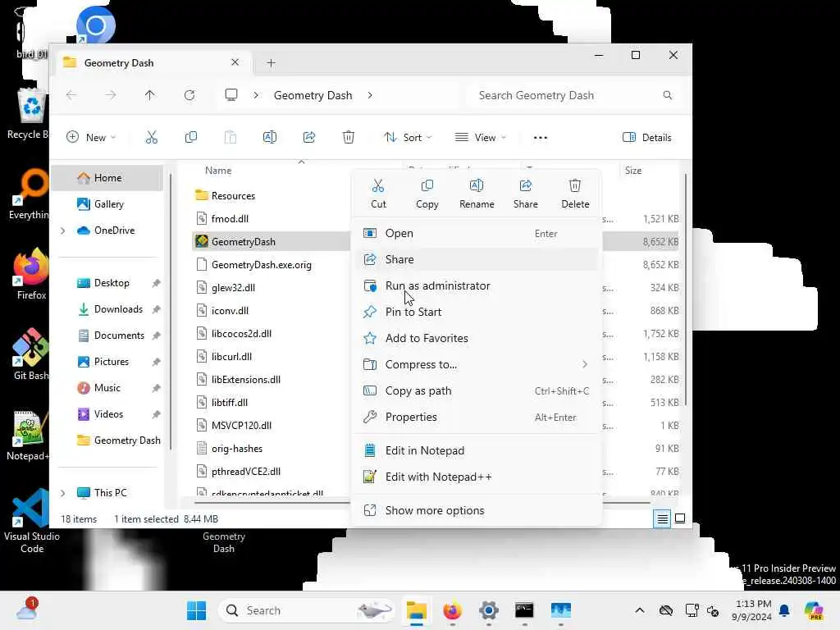Expand chevron after Geometry Dash in address bar
Image resolution: width=840 pixels, height=630 pixels.
point(370,95)
